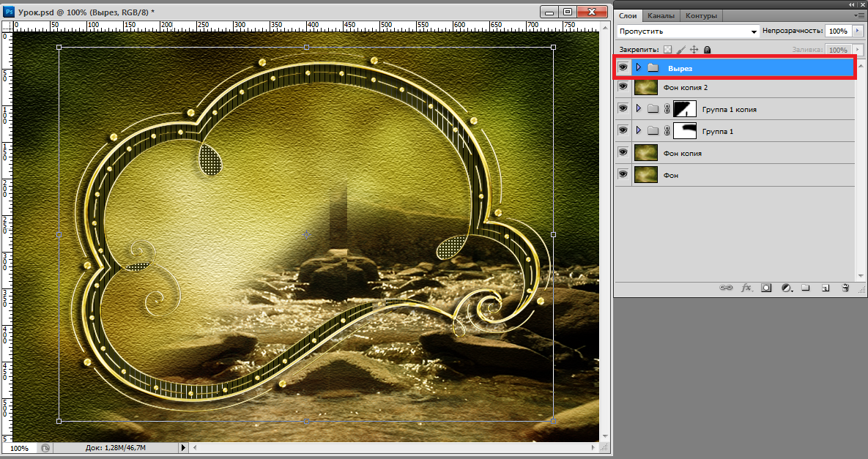Click the layers list scroll-down arrow
The width and height of the screenshot is (868, 459).
[x=861, y=275]
